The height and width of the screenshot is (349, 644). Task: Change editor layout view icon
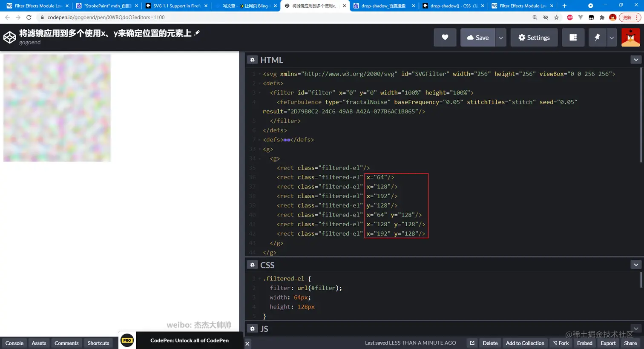point(573,37)
